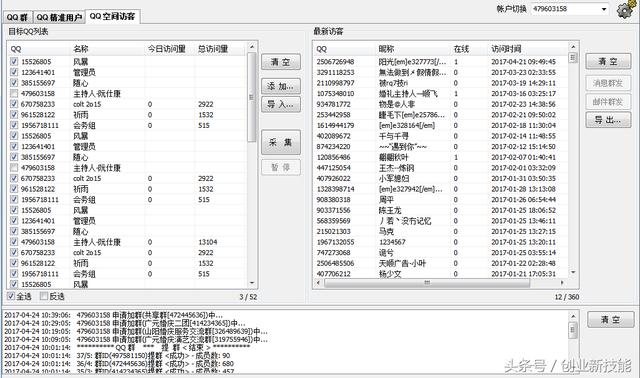Click scroll-up arrow of target QQ list
Screen dimensions: 640x378
(252, 47)
